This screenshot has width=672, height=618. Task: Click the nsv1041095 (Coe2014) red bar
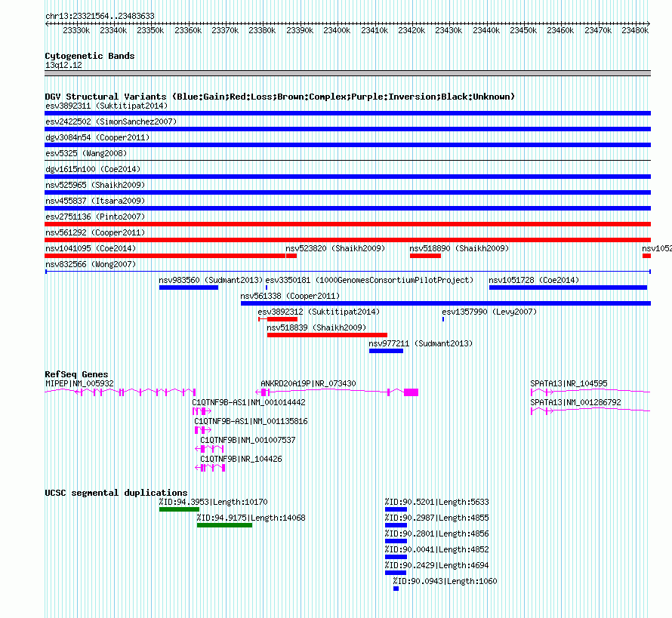click(x=165, y=256)
